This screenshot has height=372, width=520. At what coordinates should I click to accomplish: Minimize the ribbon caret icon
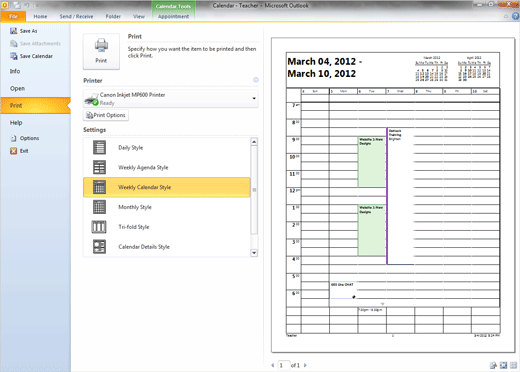[506, 16]
